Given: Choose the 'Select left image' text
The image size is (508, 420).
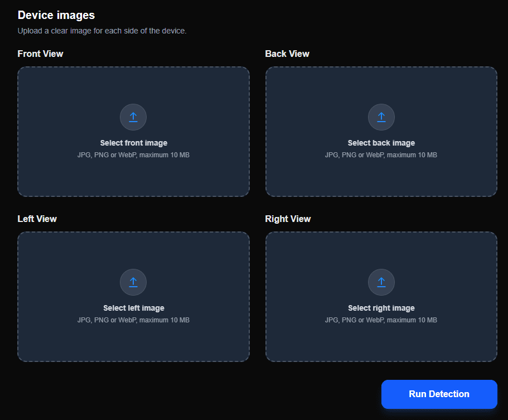Looking at the screenshot, I should pos(133,308).
